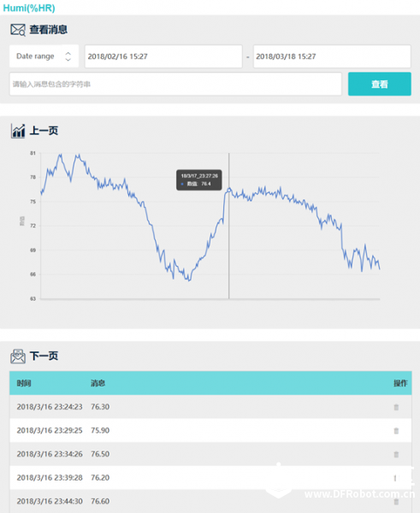Click trash icon for the 76.60 row
The width and height of the screenshot is (420, 513).
click(396, 501)
